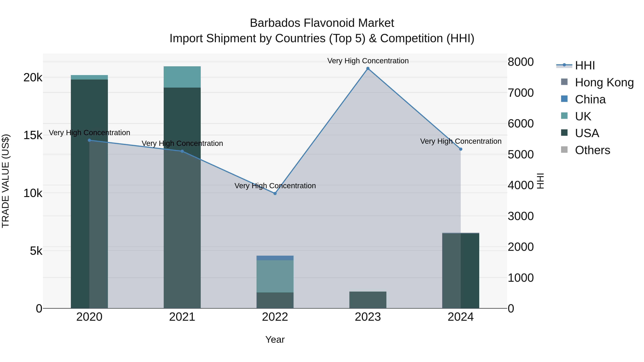
Task: Click the 5000 right axis tick label
Action: (521, 154)
